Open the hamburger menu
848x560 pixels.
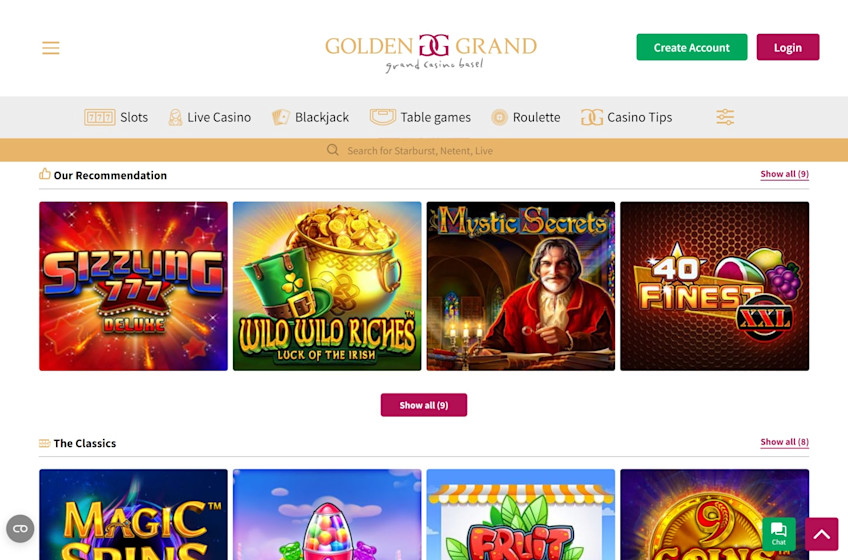pyautogui.click(x=51, y=48)
